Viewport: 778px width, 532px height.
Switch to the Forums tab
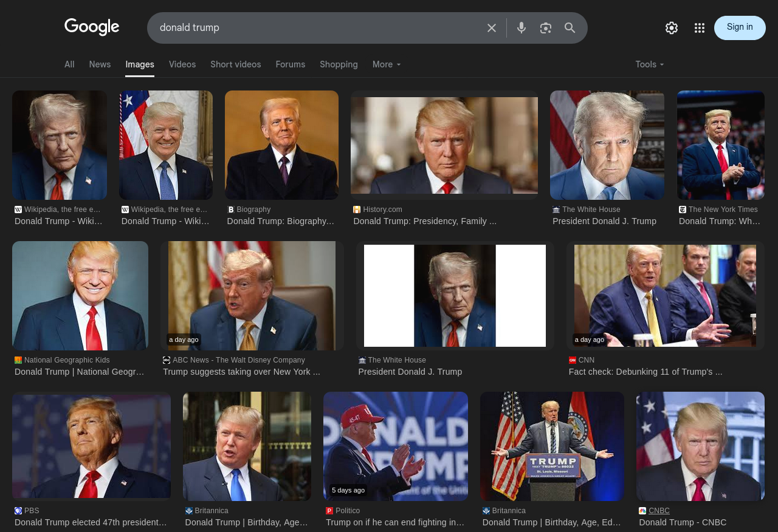(291, 64)
